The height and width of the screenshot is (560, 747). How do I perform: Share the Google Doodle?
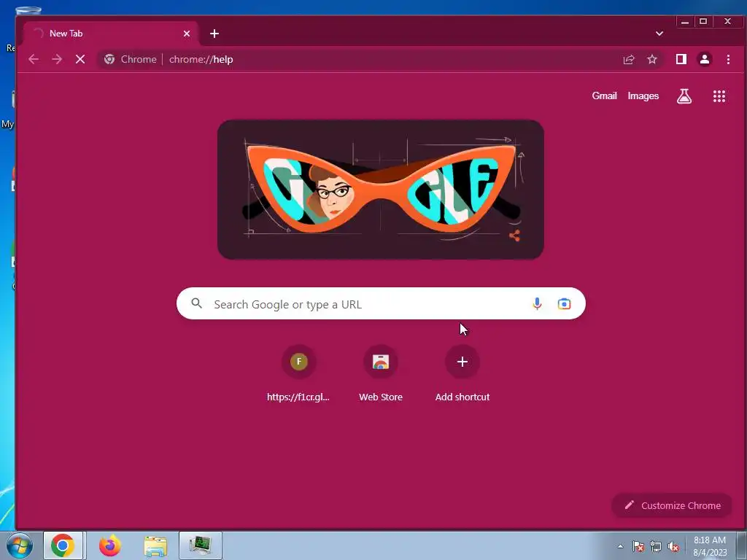[x=514, y=236]
